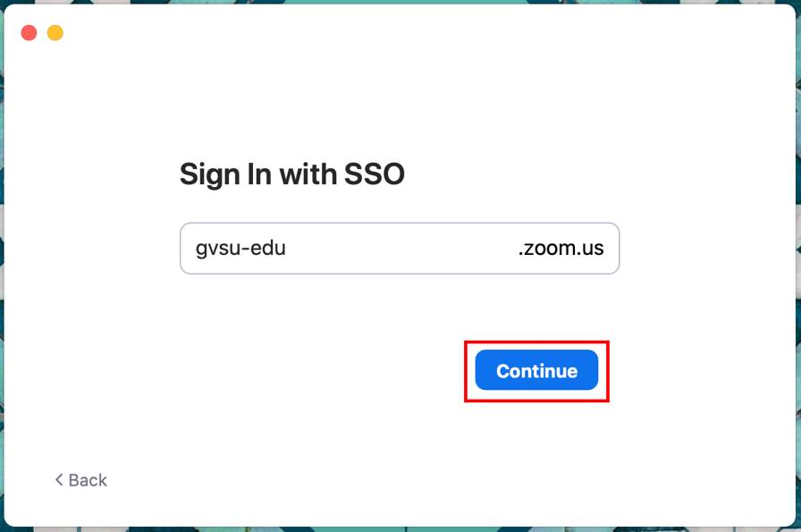
Task: Close the window with the red button
Action: click(x=29, y=33)
